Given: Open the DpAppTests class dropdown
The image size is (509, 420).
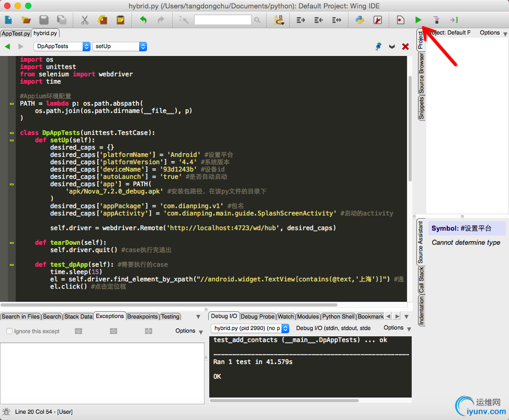Looking at the screenshot, I should (x=62, y=47).
